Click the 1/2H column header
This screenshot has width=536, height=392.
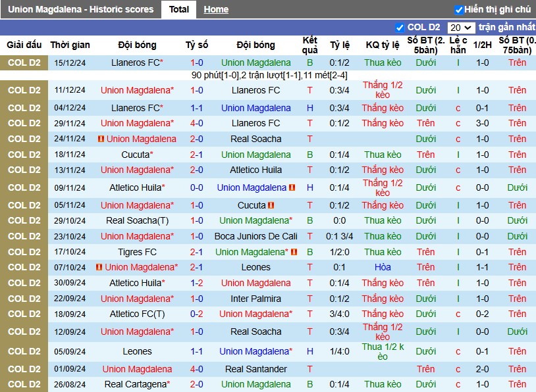(482, 45)
